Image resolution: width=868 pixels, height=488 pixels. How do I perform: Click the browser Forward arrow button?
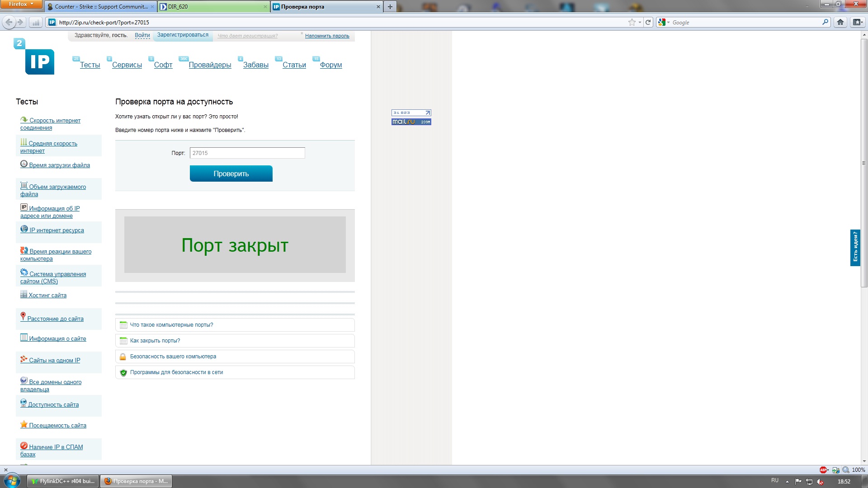click(20, 22)
